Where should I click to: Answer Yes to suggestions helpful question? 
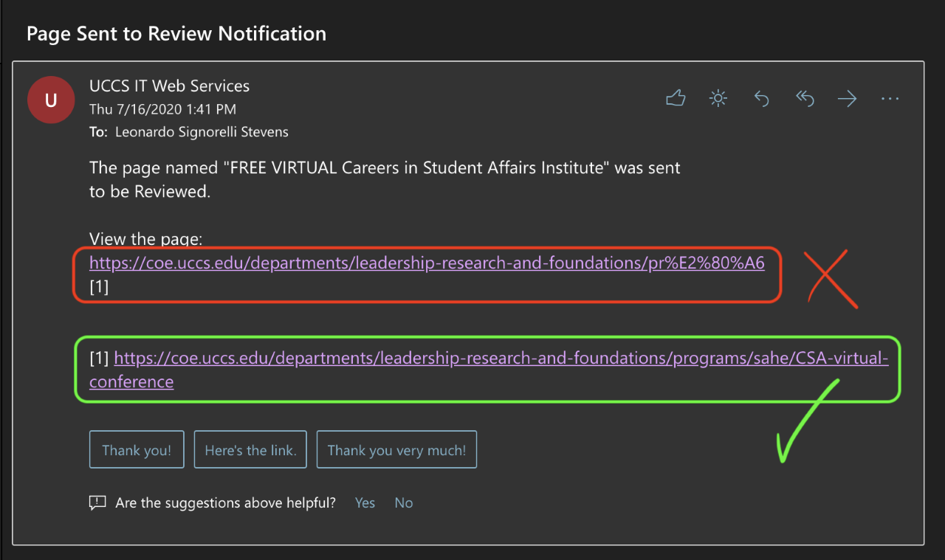click(x=365, y=503)
